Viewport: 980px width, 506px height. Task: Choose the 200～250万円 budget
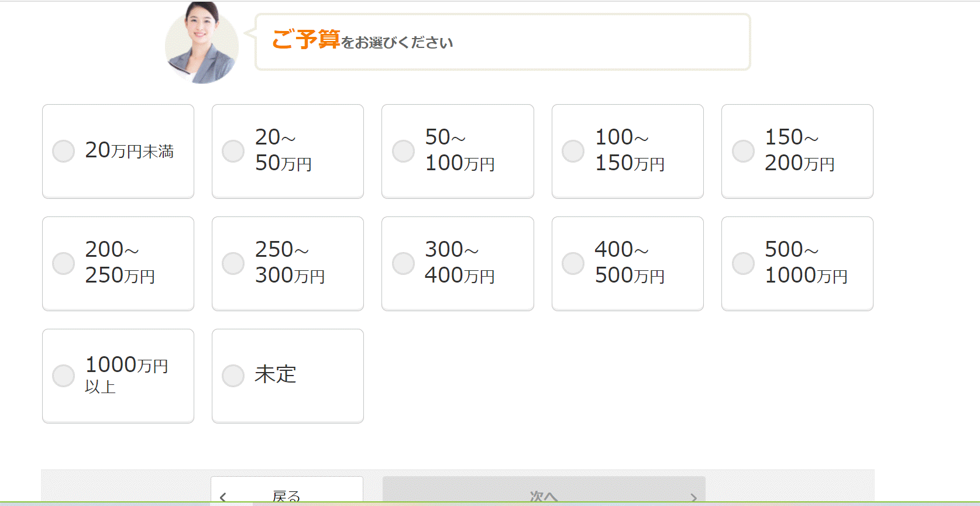pyautogui.click(x=118, y=264)
